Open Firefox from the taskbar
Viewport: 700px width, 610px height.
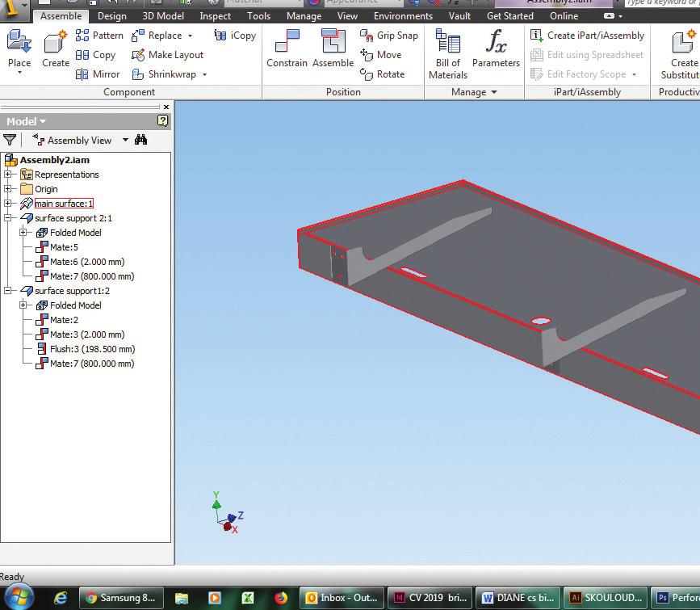[281, 598]
